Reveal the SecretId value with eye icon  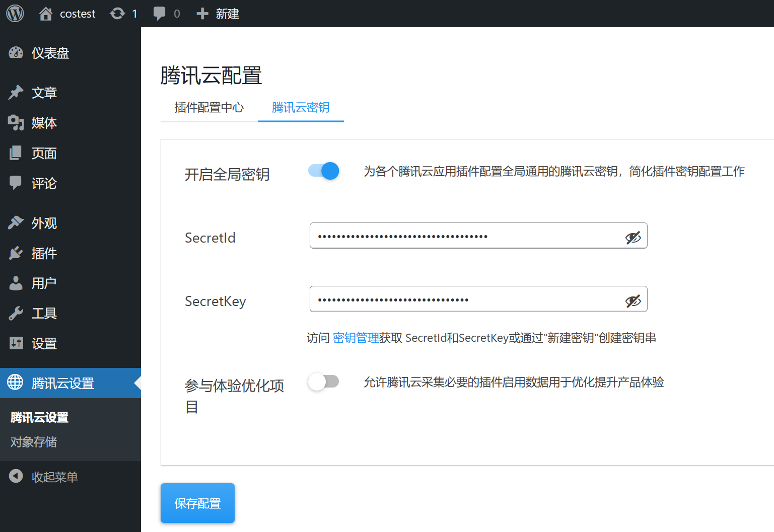[x=633, y=238]
